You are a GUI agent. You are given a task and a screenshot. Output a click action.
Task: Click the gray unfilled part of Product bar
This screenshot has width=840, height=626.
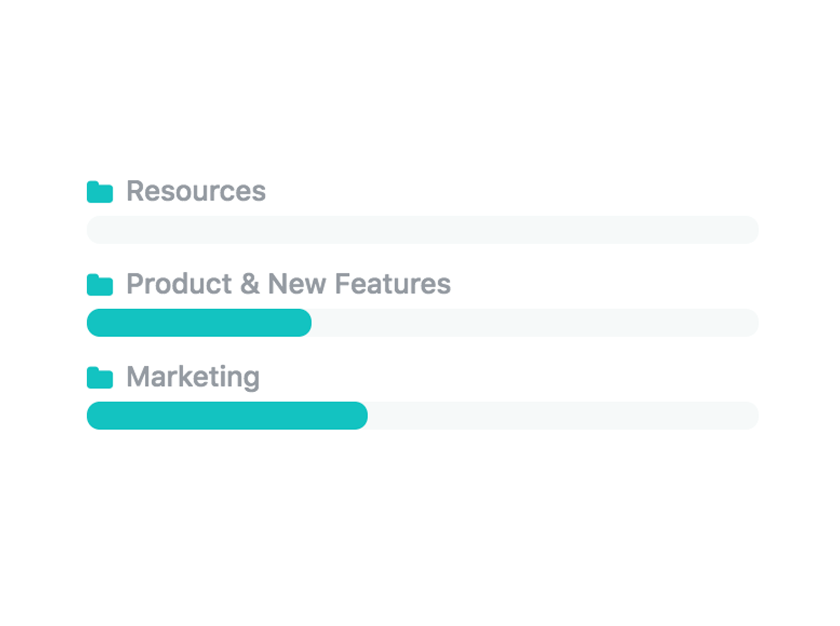(x=535, y=323)
